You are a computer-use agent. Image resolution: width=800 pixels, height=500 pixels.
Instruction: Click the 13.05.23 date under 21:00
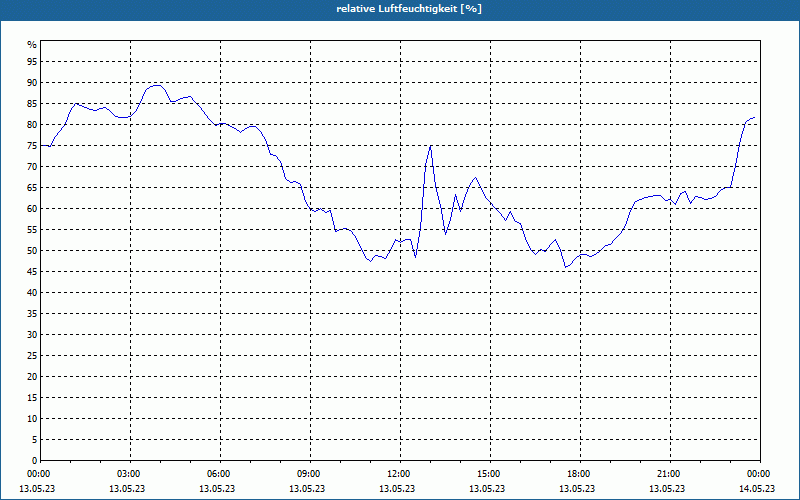coord(667,488)
